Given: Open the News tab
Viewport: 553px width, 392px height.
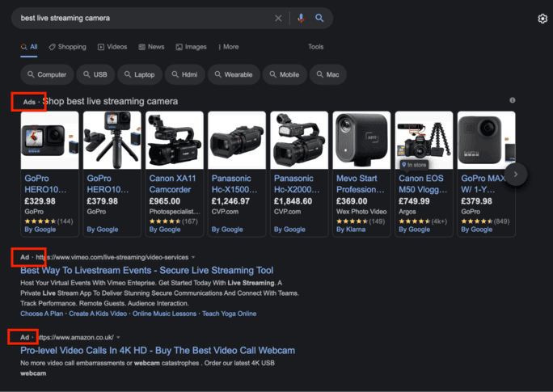Looking at the screenshot, I should [152, 47].
